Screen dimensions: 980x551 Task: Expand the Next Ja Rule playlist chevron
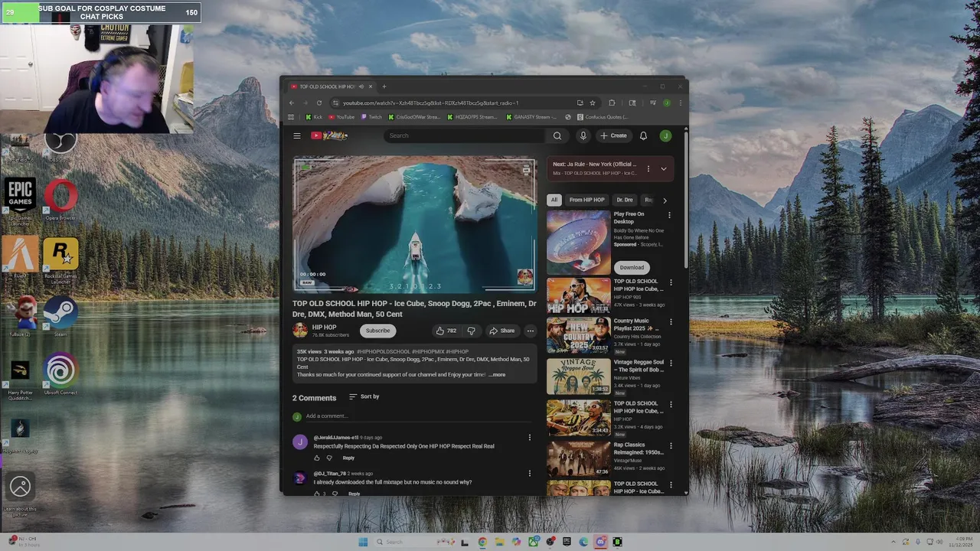click(663, 168)
